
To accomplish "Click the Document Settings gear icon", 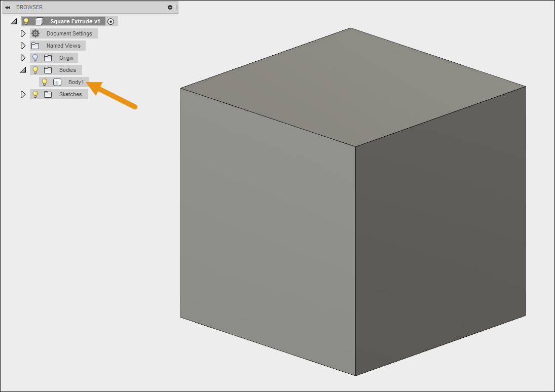I will pyautogui.click(x=35, y=33).
